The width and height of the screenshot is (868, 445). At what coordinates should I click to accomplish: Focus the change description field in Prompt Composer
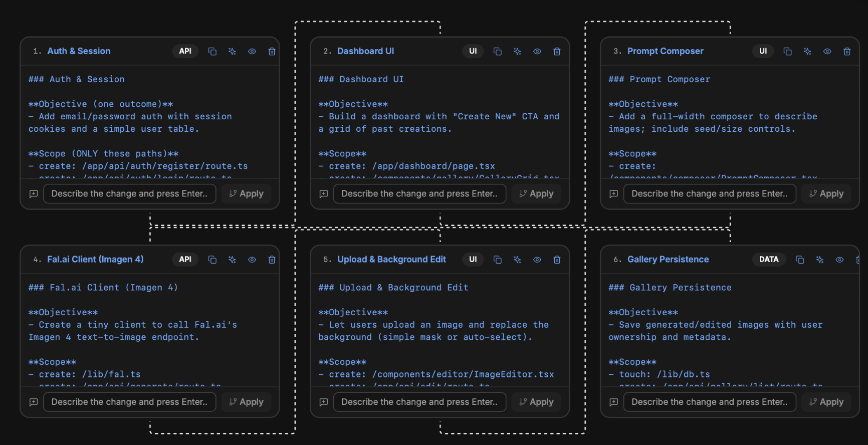(x=709, y=194)
